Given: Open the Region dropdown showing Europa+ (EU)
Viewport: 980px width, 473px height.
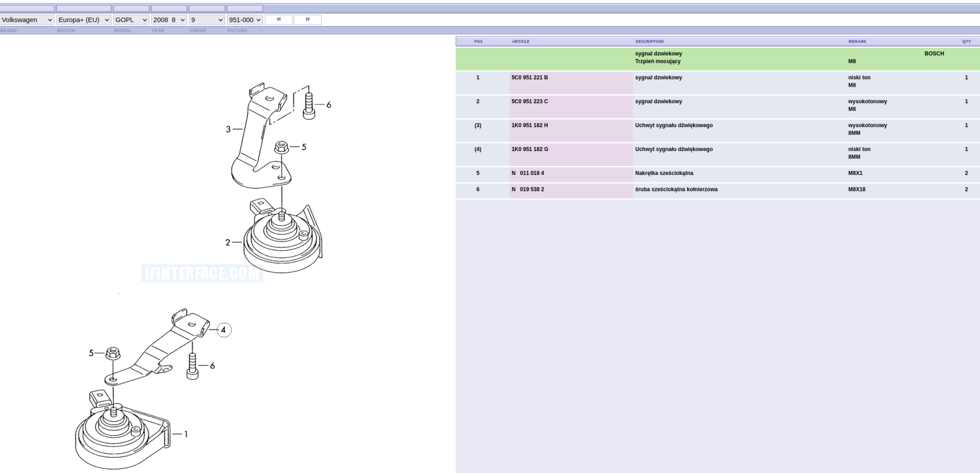Looking at the screenshot, I should 83,20.
